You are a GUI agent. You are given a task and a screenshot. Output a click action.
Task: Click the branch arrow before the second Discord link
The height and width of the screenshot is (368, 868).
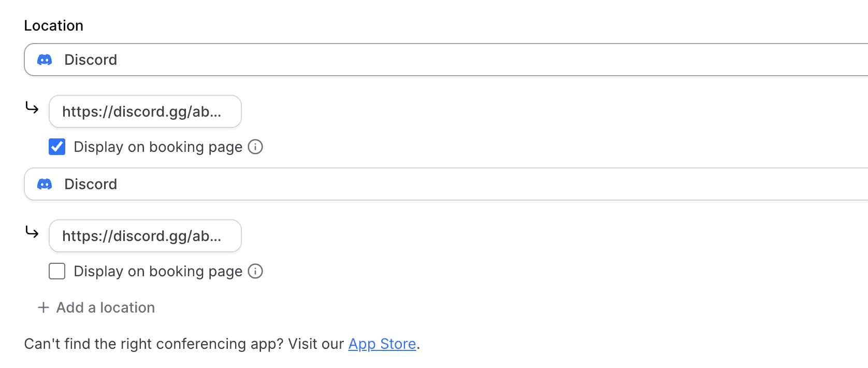coord(32,233)
